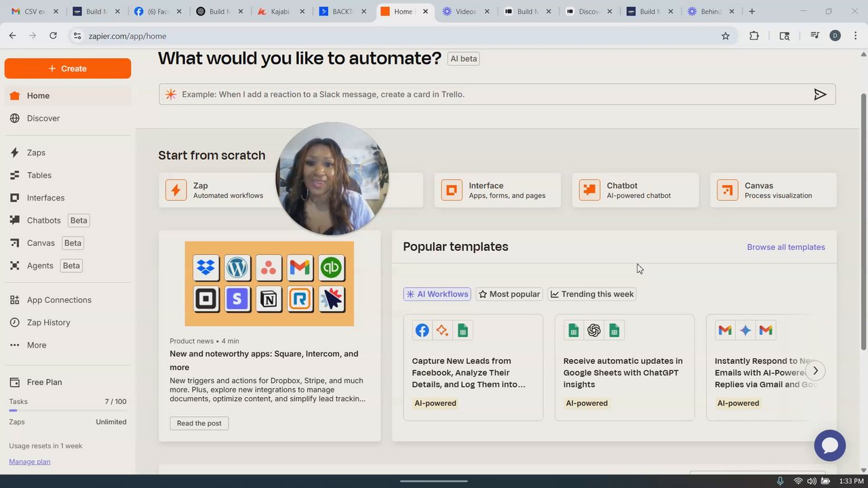
Task: Close the Home Zapier tab
Action: point(425,12)
